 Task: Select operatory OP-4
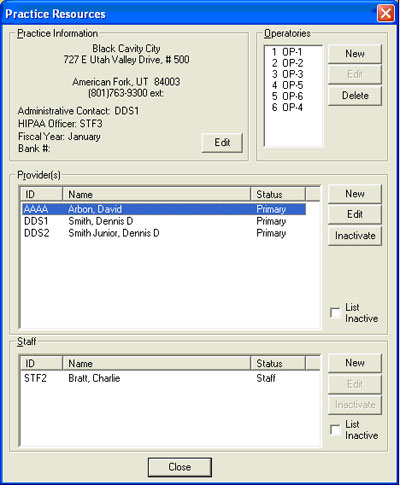pos(287,107)
